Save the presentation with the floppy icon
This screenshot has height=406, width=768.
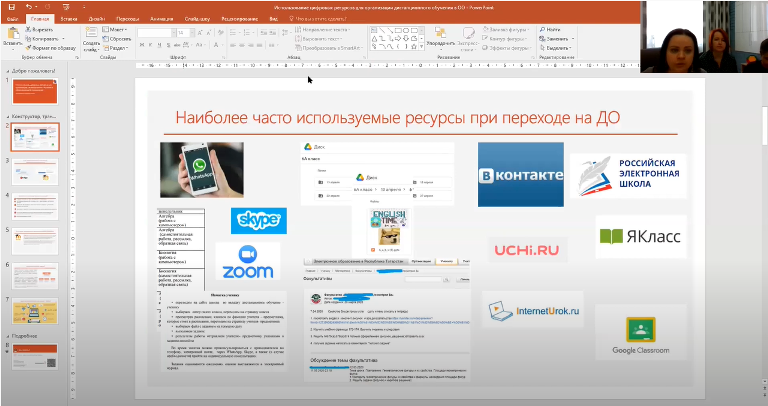click(11, 7)
